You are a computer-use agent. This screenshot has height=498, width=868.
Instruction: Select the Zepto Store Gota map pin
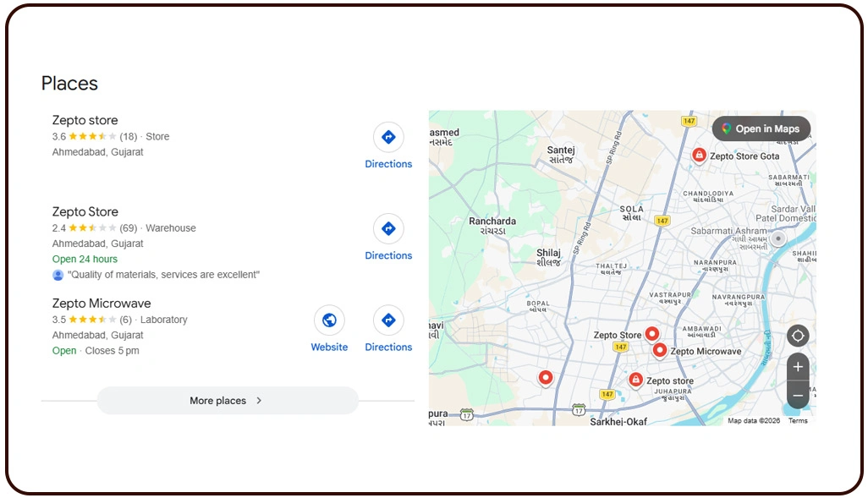click(699, 156)
